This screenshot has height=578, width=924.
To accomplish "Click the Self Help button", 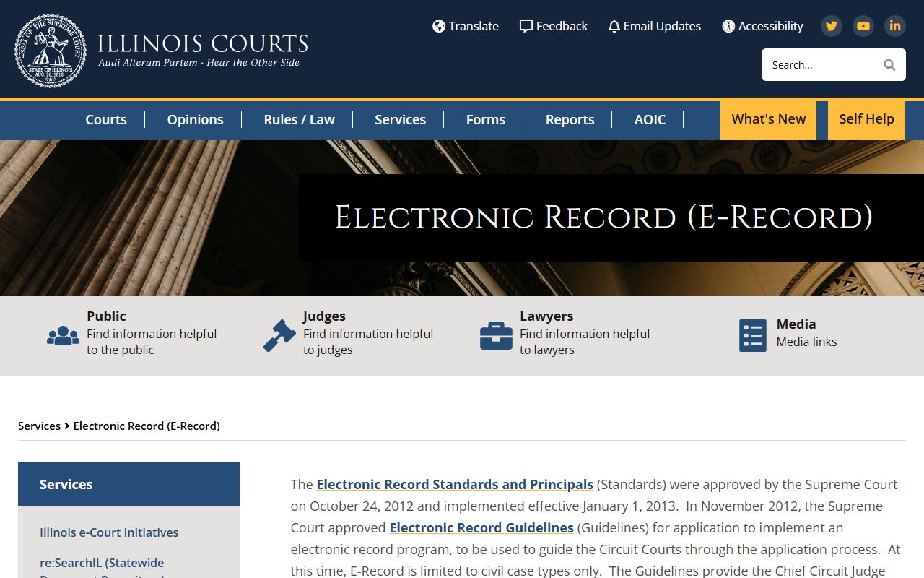I will [x=866, y=120].
